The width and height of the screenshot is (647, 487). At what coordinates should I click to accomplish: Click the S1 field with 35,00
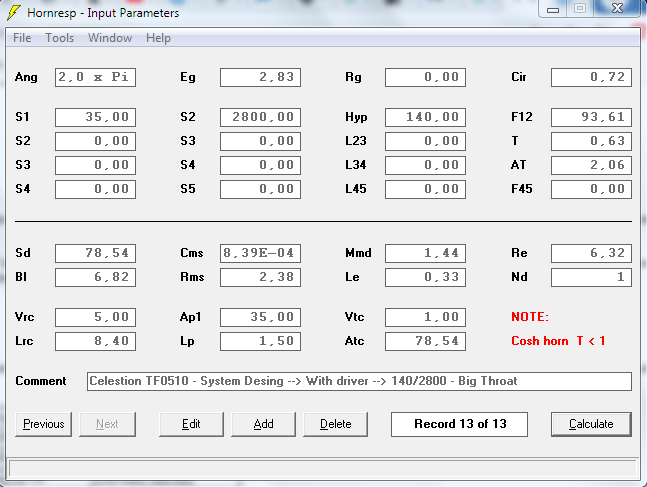(95, 117)
